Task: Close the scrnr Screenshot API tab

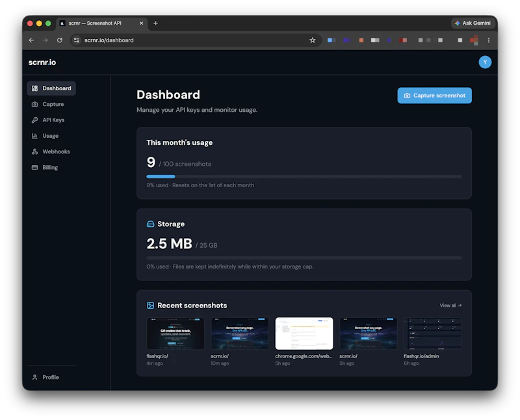Action: (141, 23)
